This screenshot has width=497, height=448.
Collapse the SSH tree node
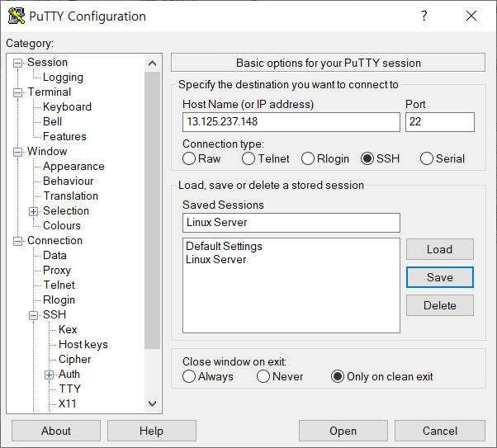pos(33,315)
